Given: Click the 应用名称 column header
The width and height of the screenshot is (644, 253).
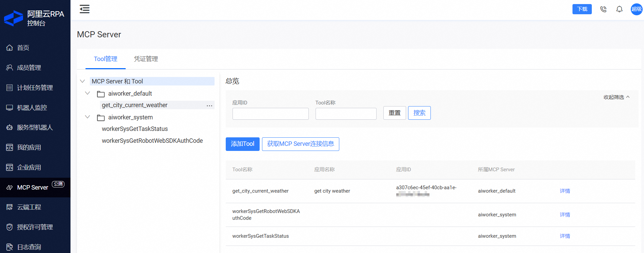Looking at the screenshot, I should coord(324,170).
